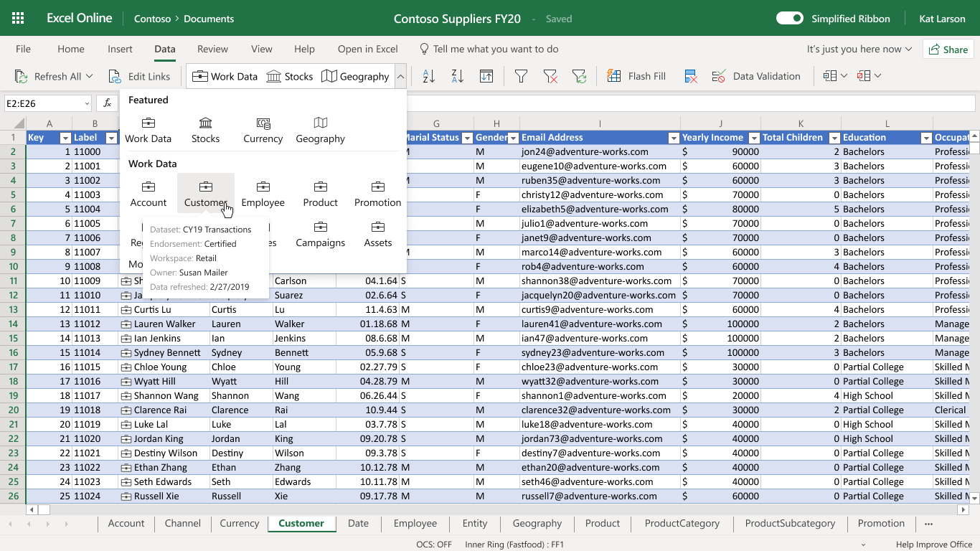Open the Ungroup outline dropdown
Screen dimensions: 980x551
[869, 76]
